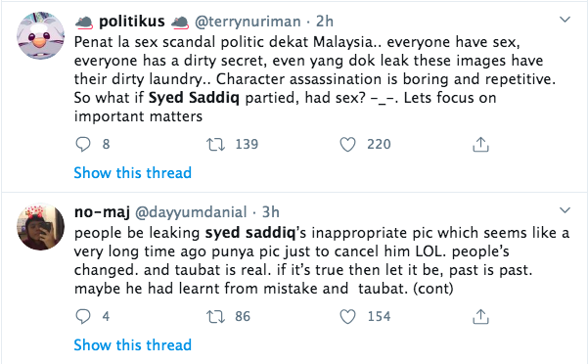Open politikus profile picture
Viewport: 588px width, 364px height.
point(40,35)
